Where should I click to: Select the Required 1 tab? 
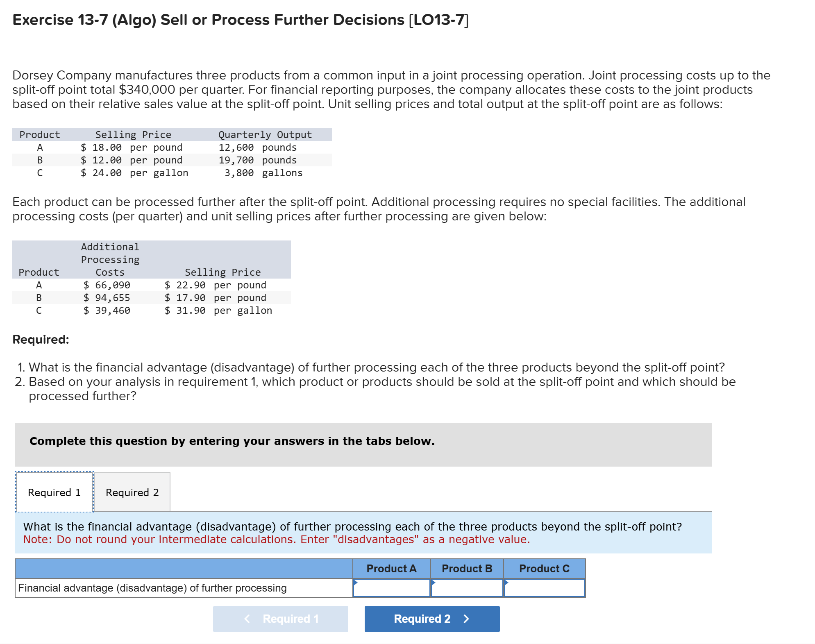pos(54,492)
